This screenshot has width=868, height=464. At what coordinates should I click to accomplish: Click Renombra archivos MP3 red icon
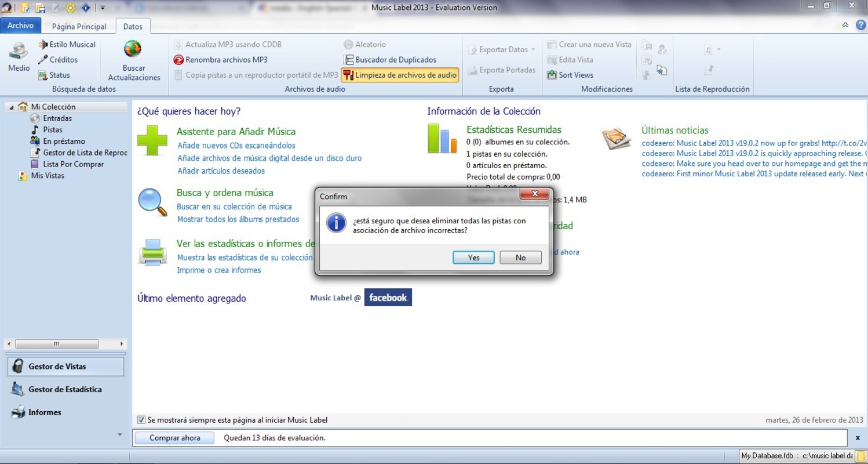(x=178, y=60)
